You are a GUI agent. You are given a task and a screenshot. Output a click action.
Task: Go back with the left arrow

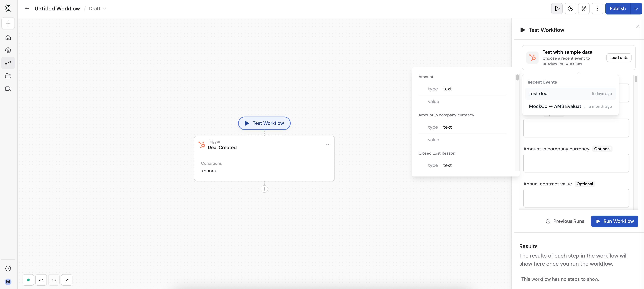point(27,9)
